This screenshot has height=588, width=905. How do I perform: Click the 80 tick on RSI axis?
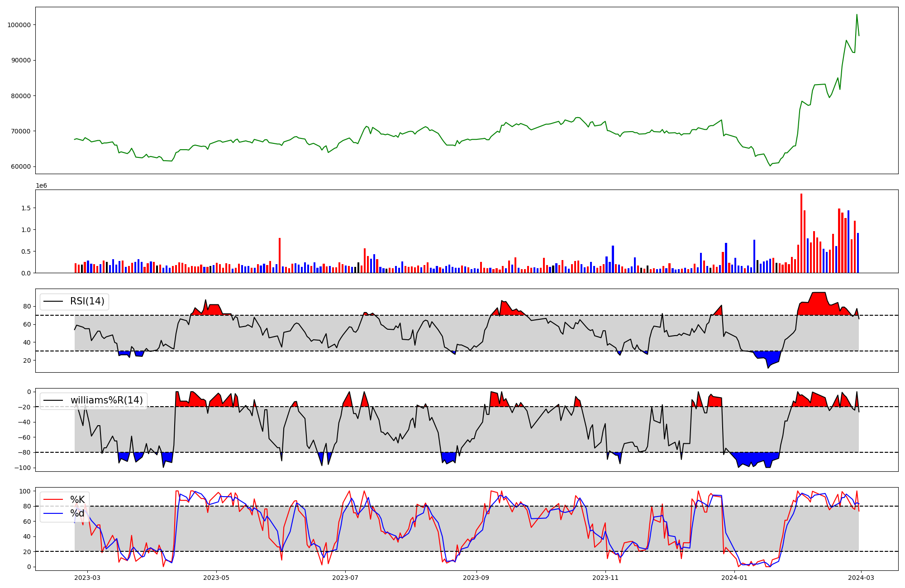point(27,307)
